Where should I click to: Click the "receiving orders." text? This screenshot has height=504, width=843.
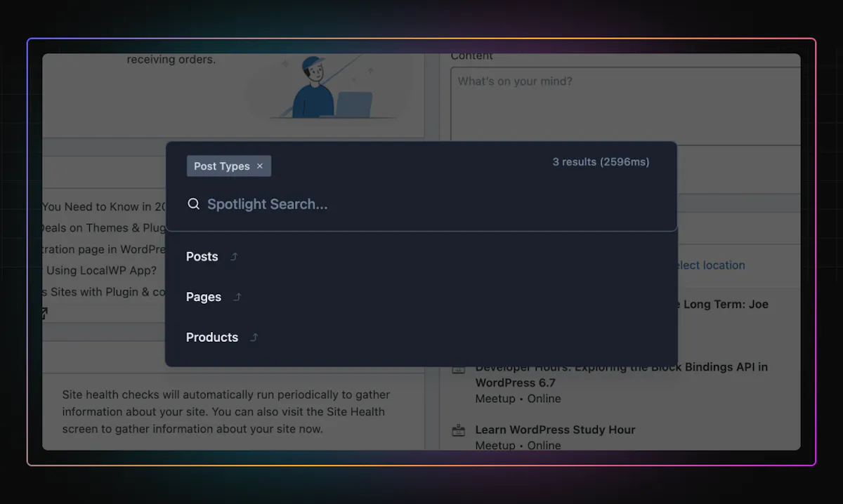[x=171, y=60]
